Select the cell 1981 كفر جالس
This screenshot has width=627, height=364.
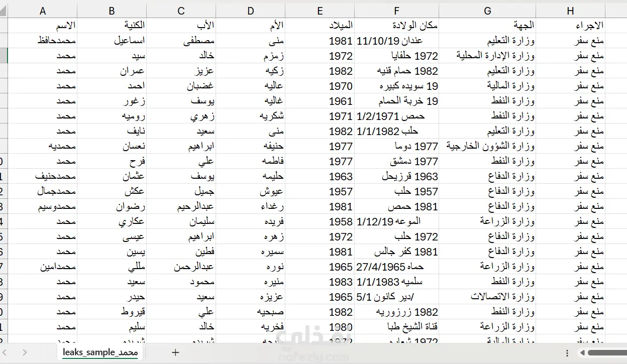click(397, 252)
